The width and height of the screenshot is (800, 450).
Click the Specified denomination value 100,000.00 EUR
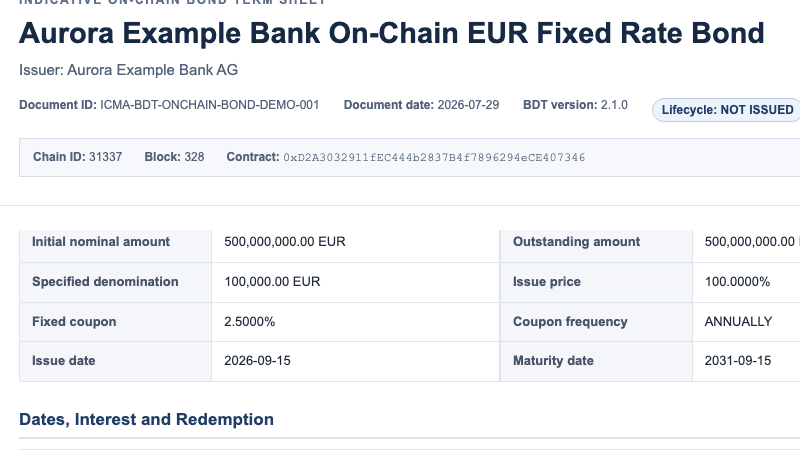click(272, 282)
